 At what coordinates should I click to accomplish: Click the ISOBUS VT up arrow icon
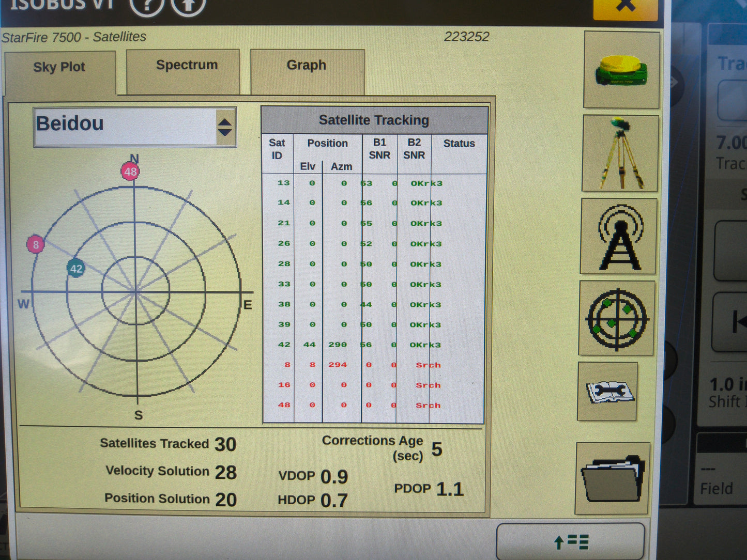(188, 5)
